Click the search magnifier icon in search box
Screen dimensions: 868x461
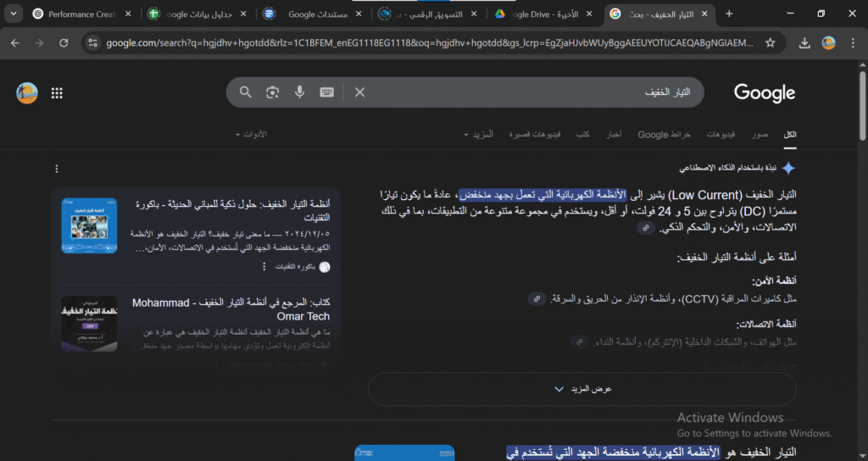pos(245,92)
